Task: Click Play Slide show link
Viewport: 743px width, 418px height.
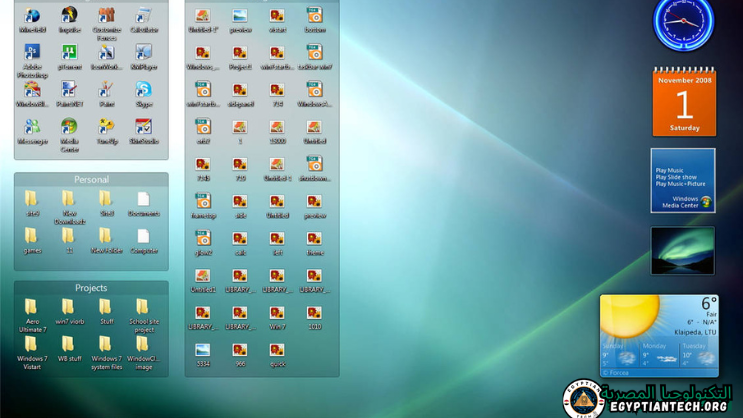Action: (x=676, y=177)
